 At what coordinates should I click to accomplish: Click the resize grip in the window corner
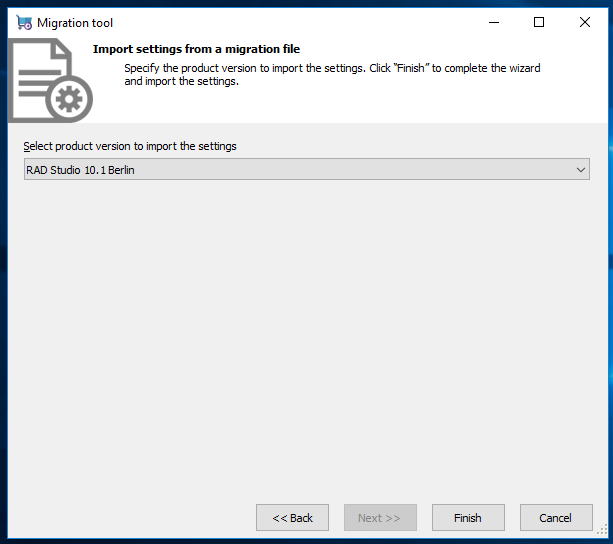tap(602, 531)
